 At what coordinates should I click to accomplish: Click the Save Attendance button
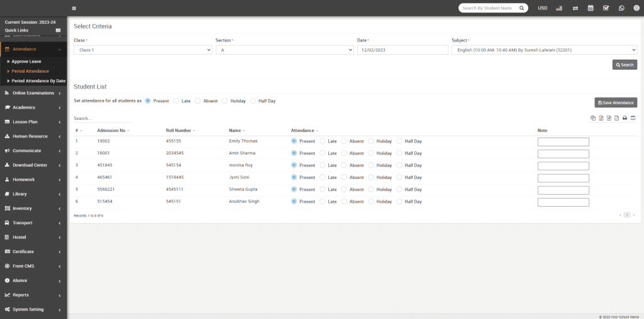click(616, 102)
